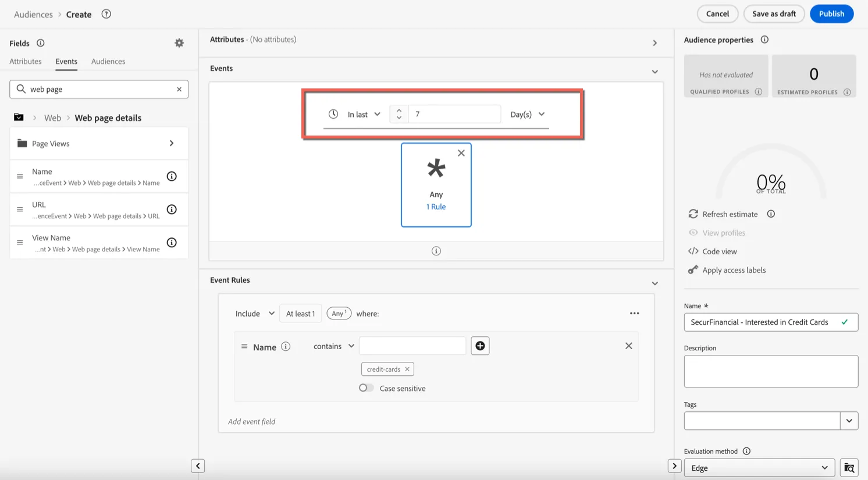Toggle the Case sensitive switch
This screenshot has height=480, width=868.
tap(366, 388)
